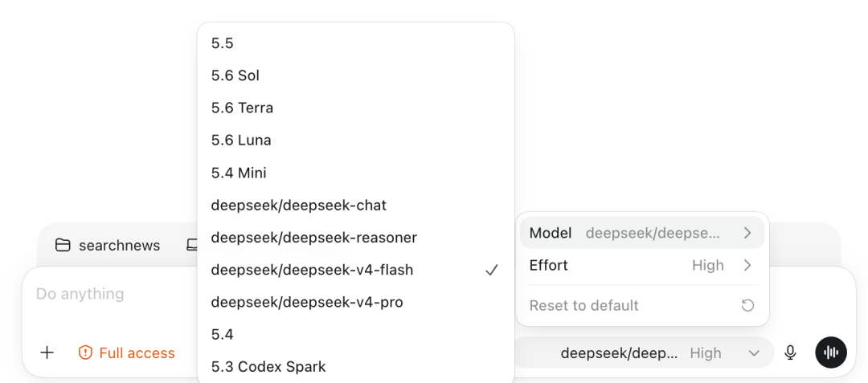Click the searchnews folder icon
Viewport: 868px width, 383px height.
(63, 246)
